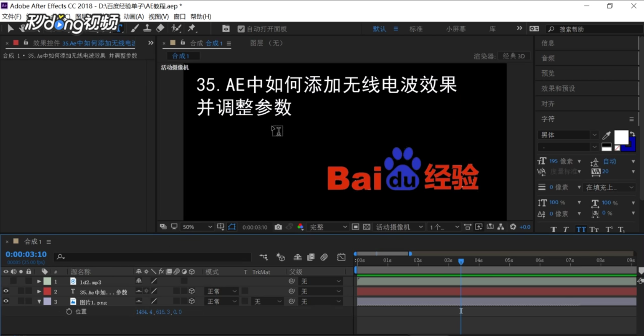Screen dimensions: 644x336
Task: Click always preview this view icon
Action: click(x=163, y=227)
